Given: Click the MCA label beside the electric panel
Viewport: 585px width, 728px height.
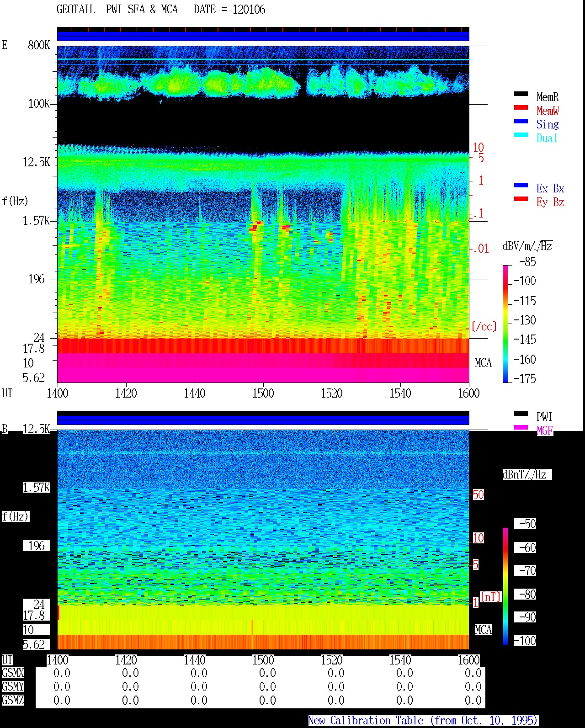Looking at the screenshot, I should point(483,363).
